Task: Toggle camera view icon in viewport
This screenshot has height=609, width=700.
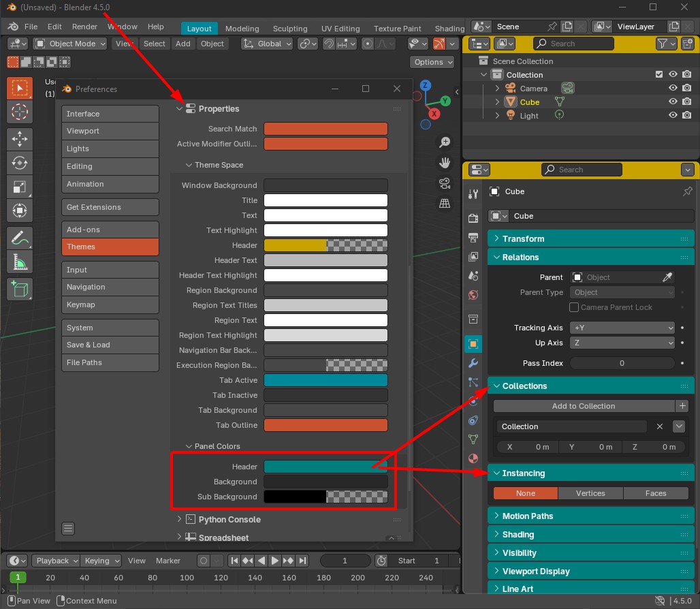Action: 444,183
